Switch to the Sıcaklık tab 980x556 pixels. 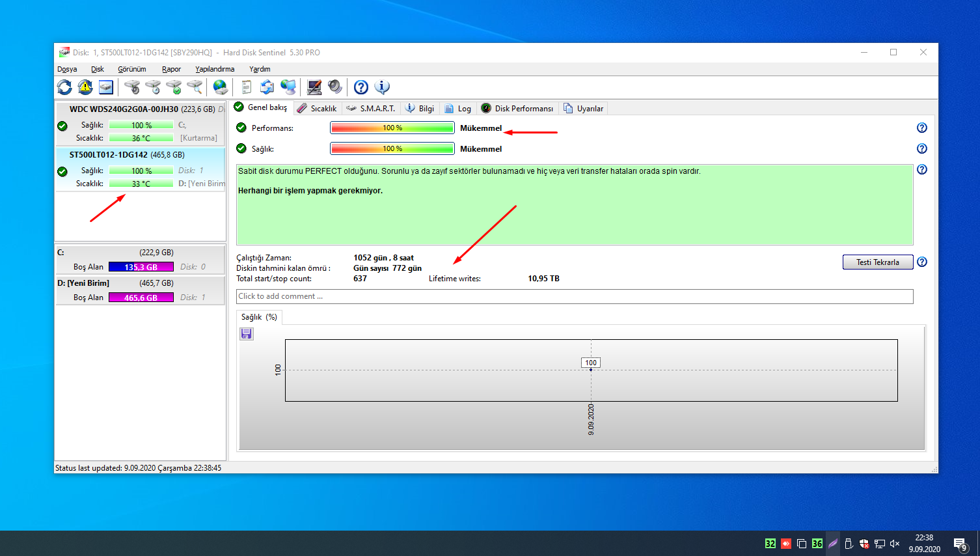(317, 109)
